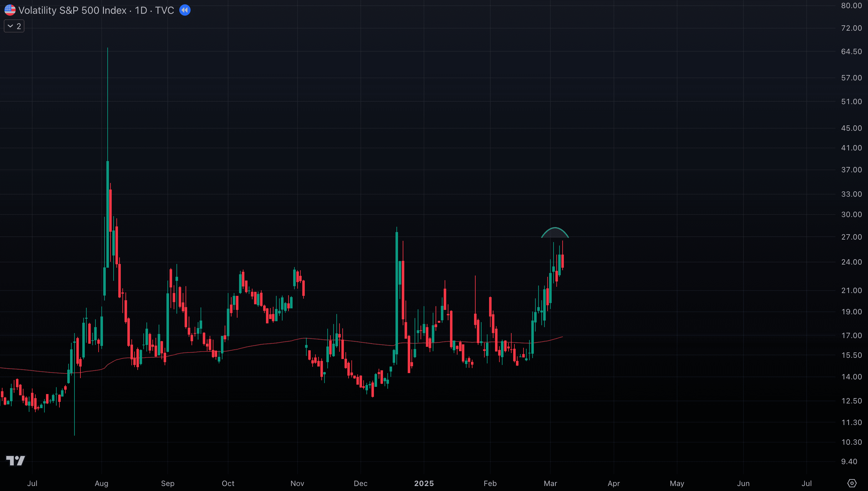This screenshot has height=491, width=868.
Task: Click the 45.00 price scale label
Action: [x=851, y=128]
